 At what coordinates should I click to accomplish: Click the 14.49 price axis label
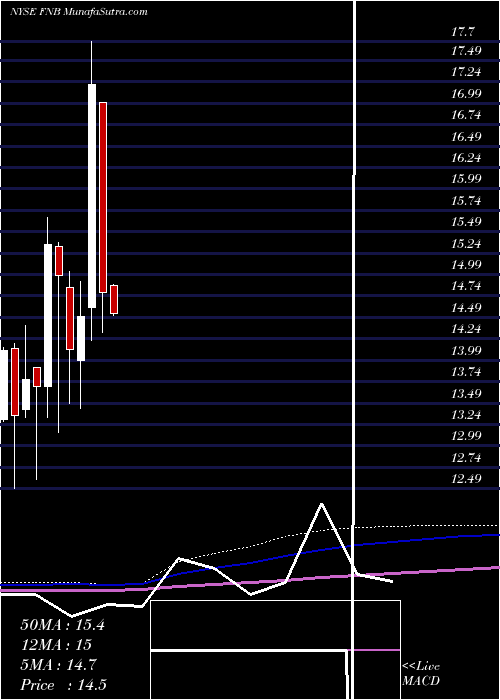[466, 308]
